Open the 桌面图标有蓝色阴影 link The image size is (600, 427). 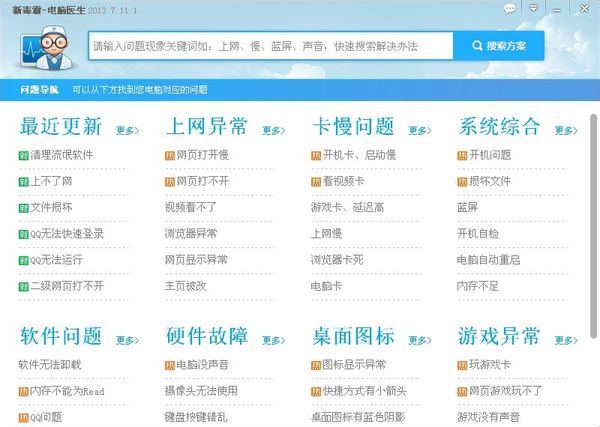[x=358, y=417]
